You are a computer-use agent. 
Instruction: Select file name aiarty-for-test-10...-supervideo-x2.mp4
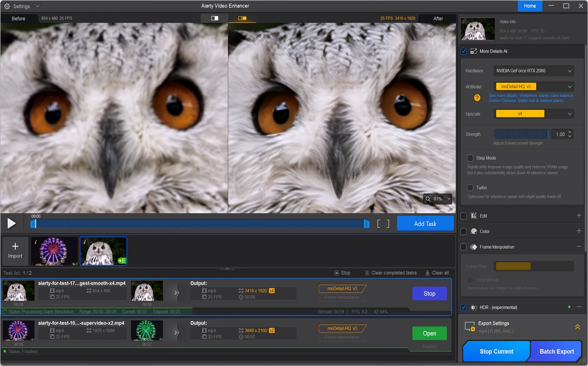pos(81,323)
